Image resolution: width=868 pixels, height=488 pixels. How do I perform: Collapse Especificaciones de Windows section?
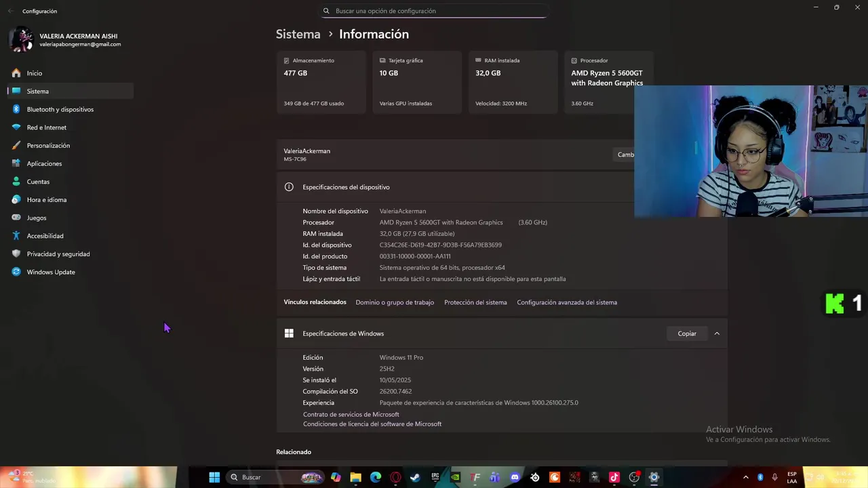[x=717, y=333]
